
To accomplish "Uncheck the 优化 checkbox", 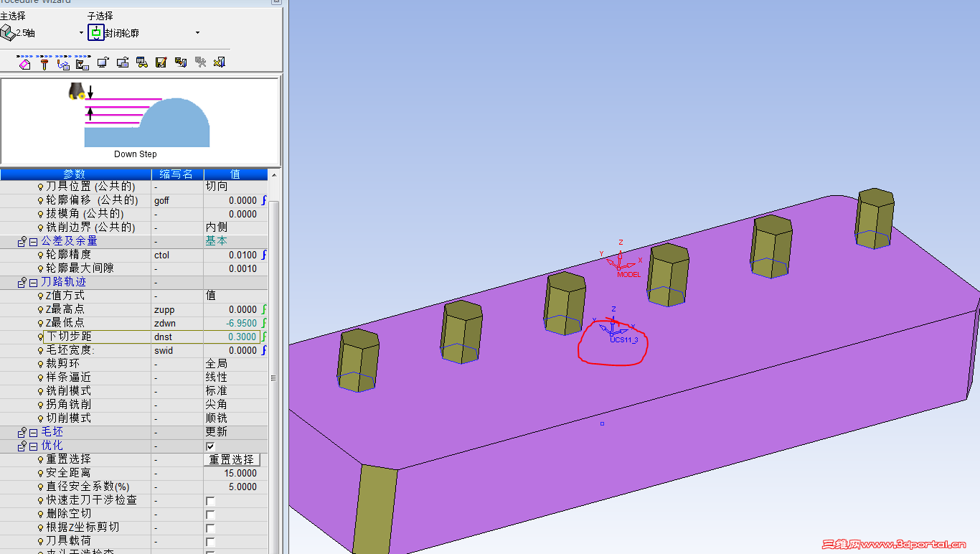I will point(210,446).
